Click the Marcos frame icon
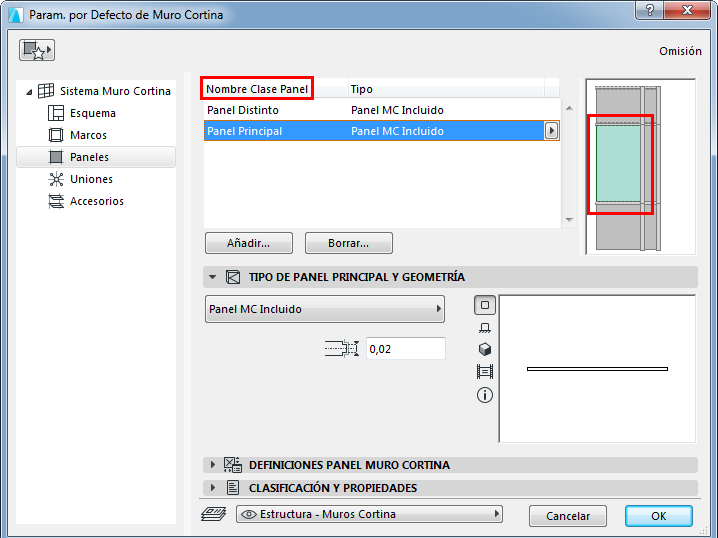The width and height of the screenshot is (718, 538). (56, 135)
